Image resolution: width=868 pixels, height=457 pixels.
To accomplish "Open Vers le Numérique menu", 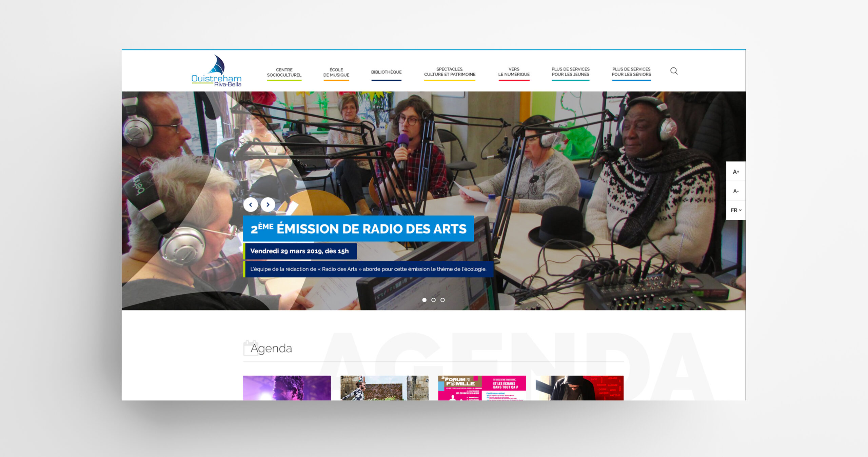I will [514, 72].
